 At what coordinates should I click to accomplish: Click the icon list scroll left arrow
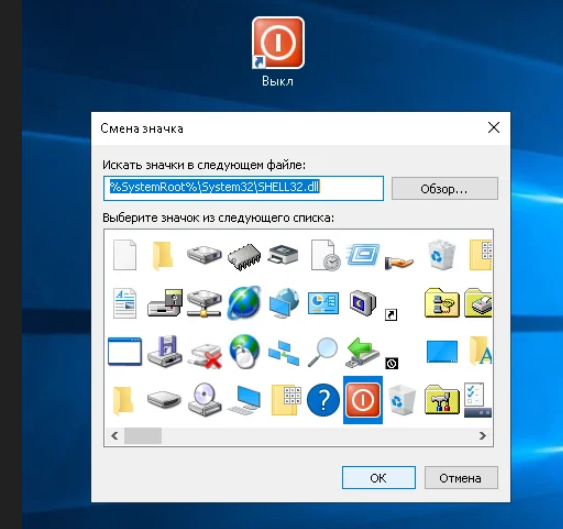(115, 436)
